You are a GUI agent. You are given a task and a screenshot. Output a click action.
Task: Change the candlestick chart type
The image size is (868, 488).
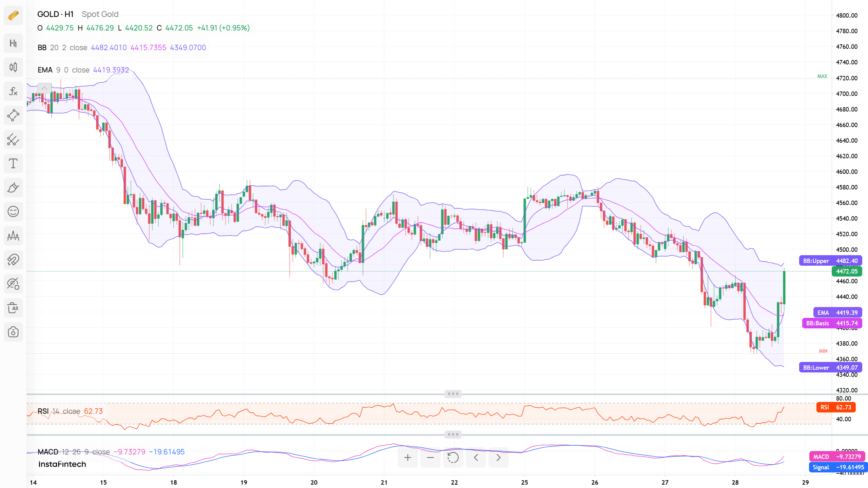(13, 67)
